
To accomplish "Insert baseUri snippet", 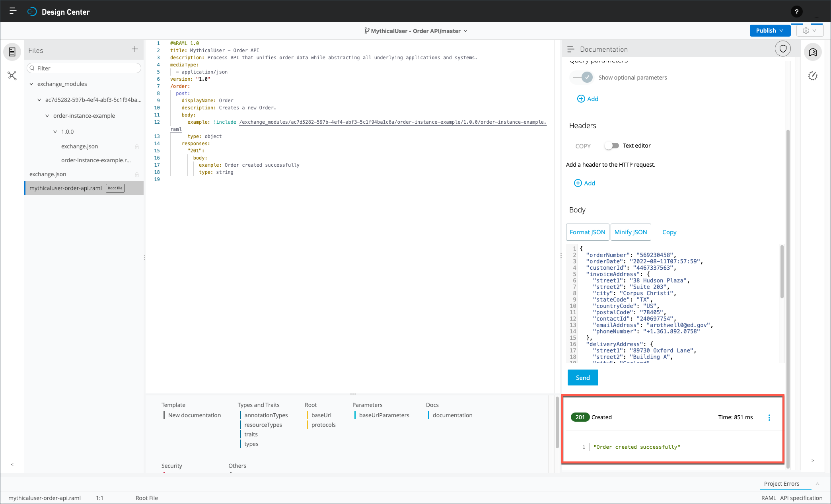I will pyautogui.click(x=321, y=415).
